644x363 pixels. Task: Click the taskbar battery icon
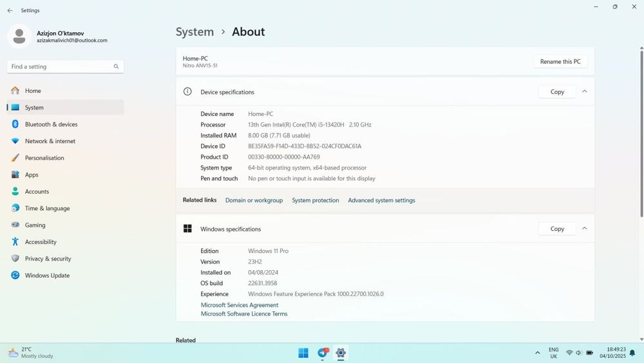[589, 353]
